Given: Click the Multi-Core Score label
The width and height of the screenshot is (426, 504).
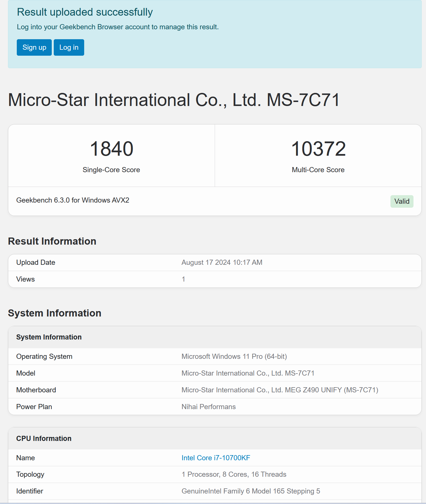Looking at the screenshot, I should click(318, 170).
